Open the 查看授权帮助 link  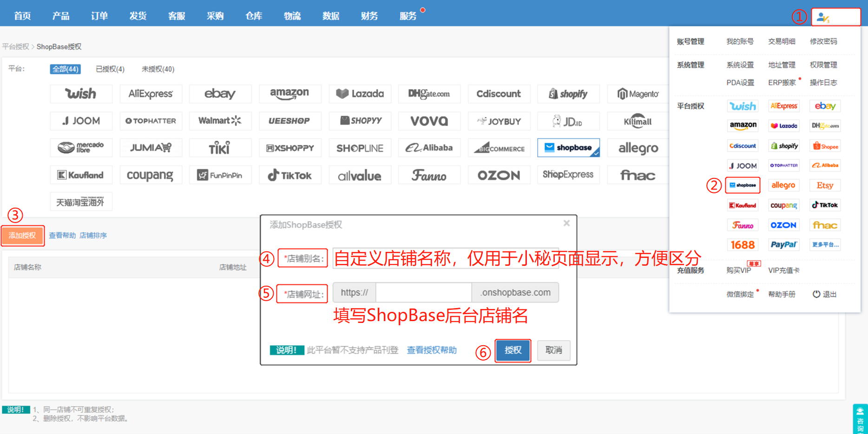click(432, 350)
